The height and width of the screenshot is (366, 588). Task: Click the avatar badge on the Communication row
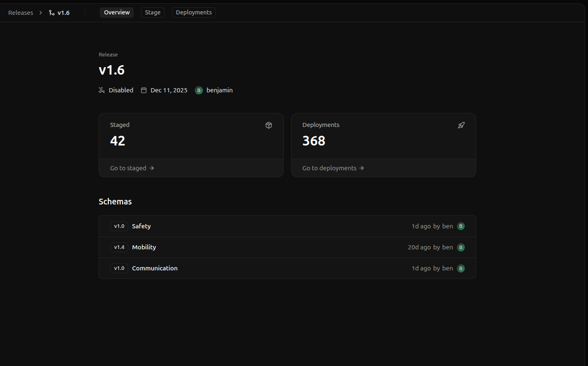pos(461,268)
